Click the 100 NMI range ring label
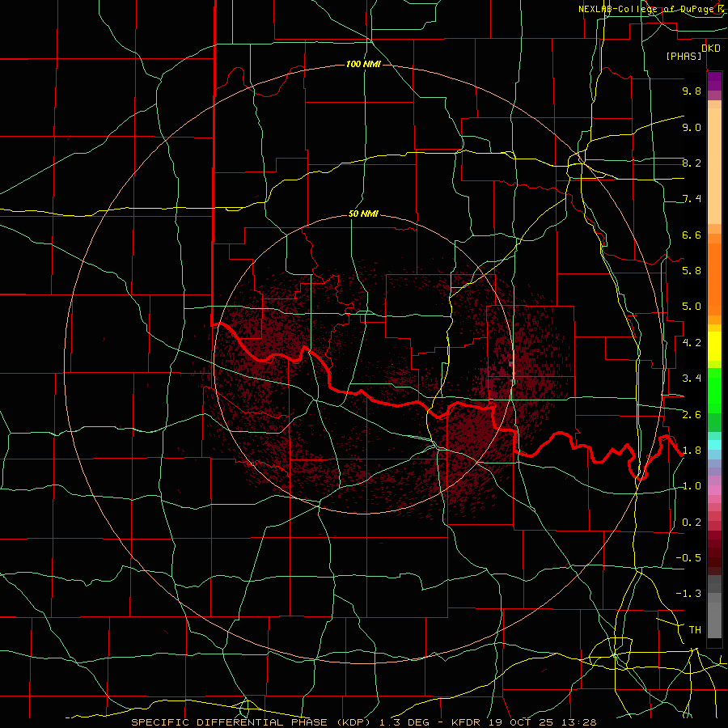 click(363, 64)
